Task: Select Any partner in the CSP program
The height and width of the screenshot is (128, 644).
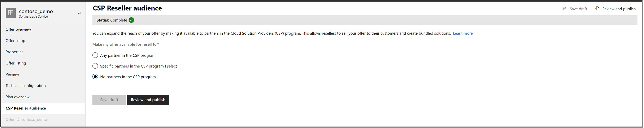Action: (x=95, y=55)
